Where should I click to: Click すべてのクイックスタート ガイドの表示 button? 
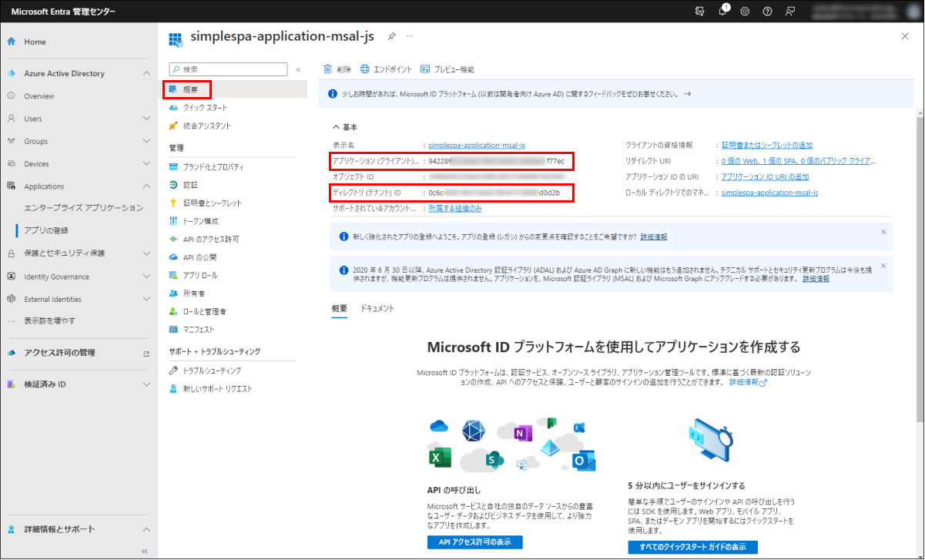(x=692, y=547)
